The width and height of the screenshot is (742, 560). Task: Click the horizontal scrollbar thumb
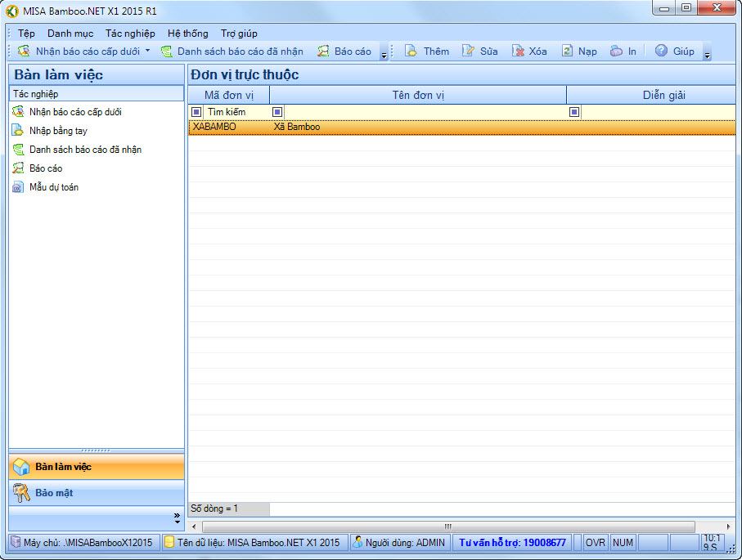448,526
